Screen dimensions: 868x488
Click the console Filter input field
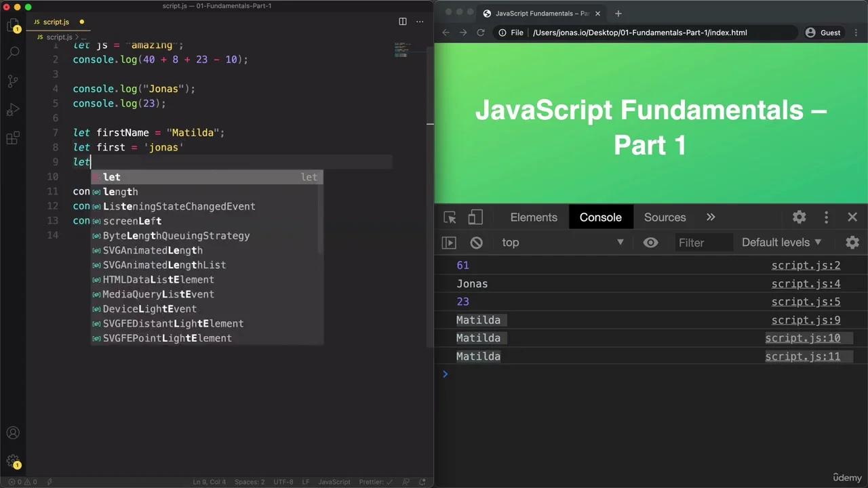pyautogui.click(x=703, y=243)
